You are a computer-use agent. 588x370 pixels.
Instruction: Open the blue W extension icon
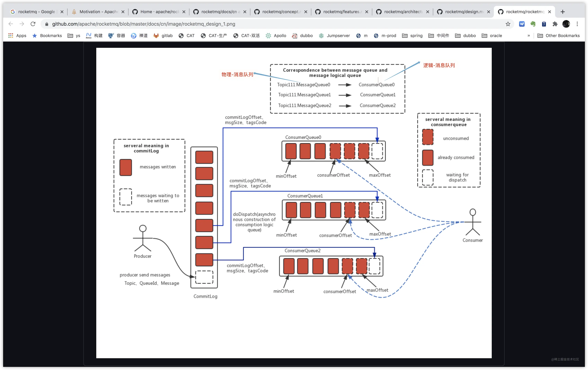point(522,24)
